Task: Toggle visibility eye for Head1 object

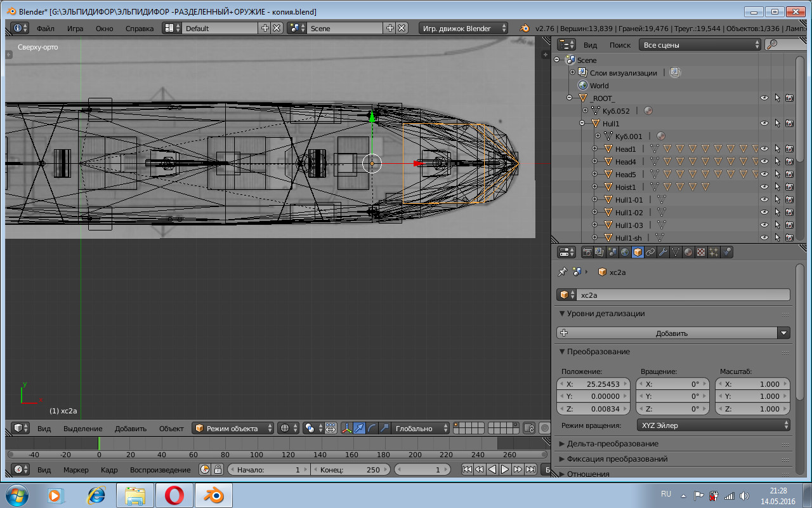Action: coord(764,149)
